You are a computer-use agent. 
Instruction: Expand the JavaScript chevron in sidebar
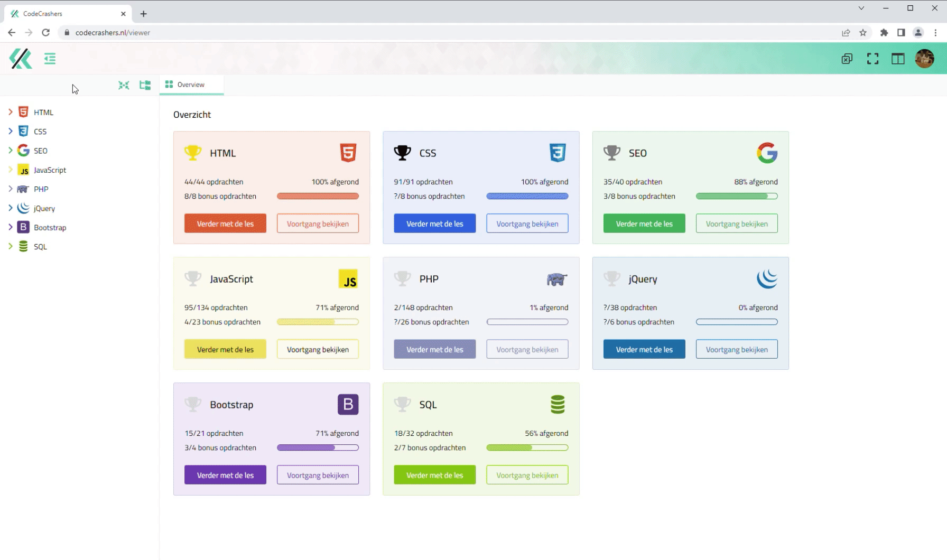click(x=10, y=170)
